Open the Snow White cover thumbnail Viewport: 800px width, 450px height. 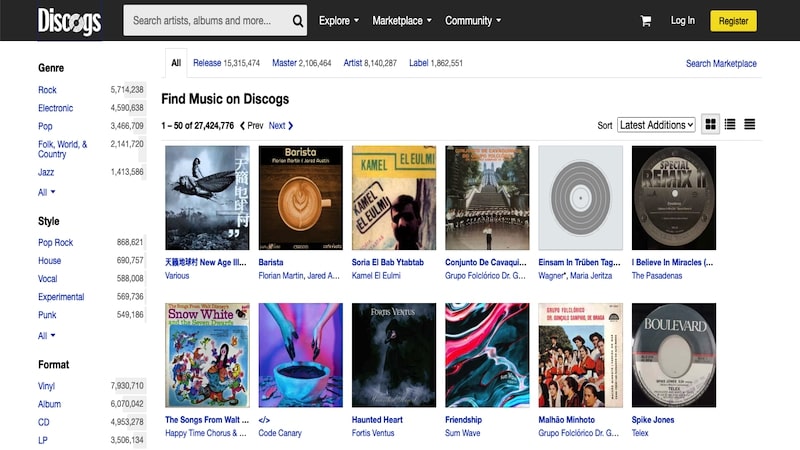pos(207,355)
